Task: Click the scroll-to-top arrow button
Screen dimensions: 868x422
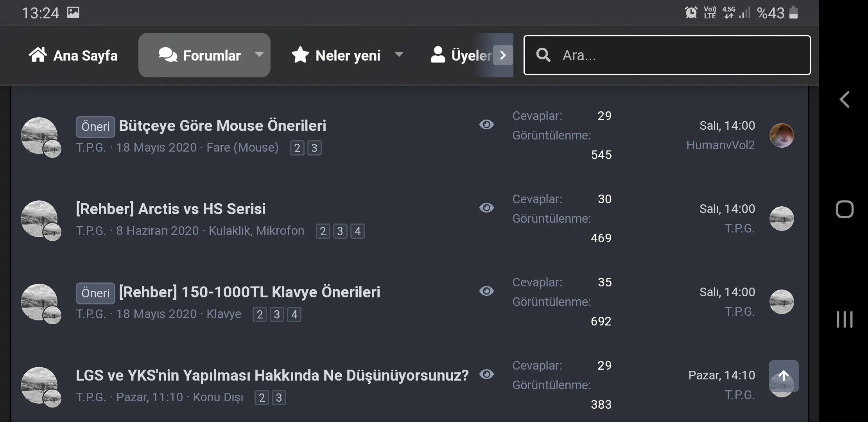Action: [784, 376]
